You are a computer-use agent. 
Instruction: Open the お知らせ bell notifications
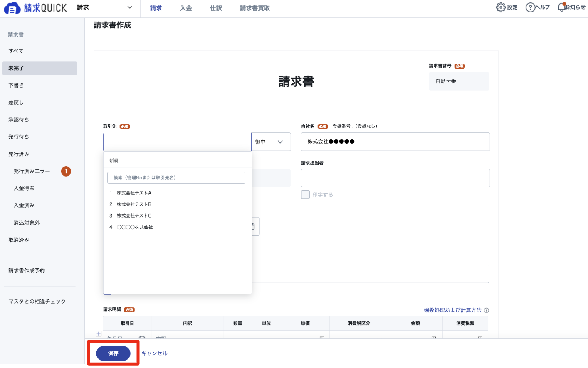coord(562,7)
